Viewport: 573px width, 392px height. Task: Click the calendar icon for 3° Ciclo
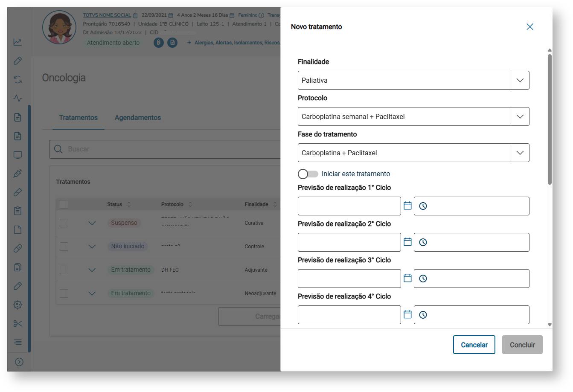tap(407, 279)
